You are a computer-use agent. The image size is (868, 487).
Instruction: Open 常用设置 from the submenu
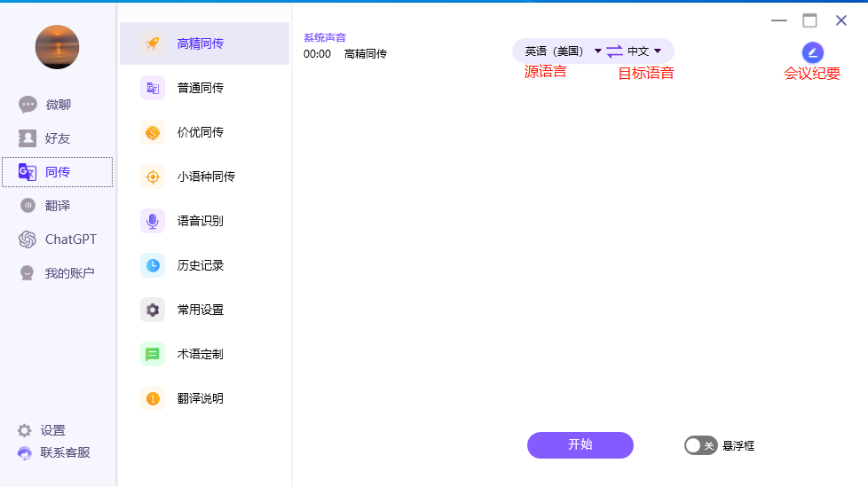pyautogui.click(x=200, y=310)
